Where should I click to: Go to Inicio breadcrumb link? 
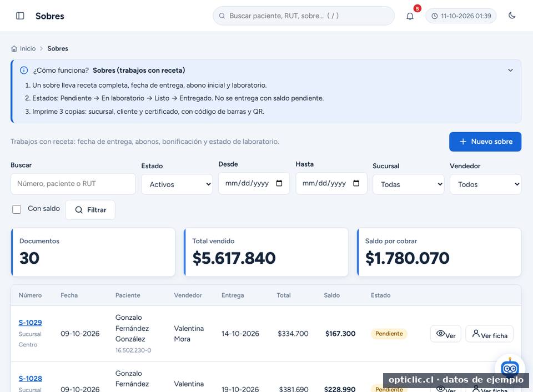[x=28, y=49]
